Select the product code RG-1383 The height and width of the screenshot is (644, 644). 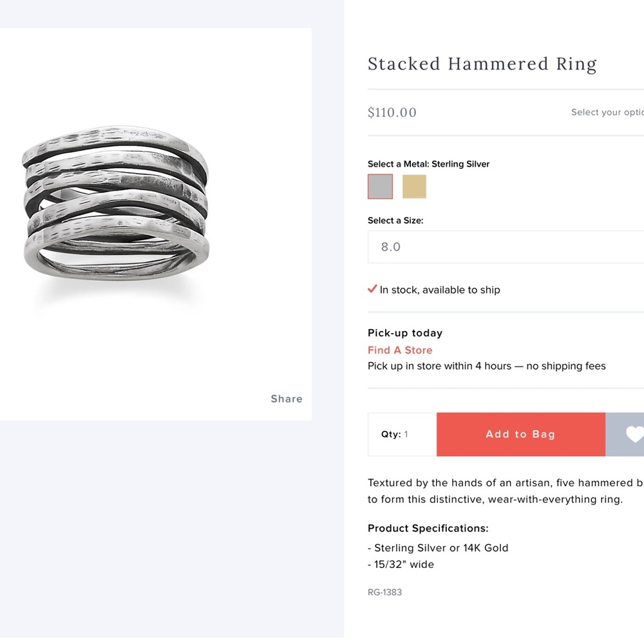tap(384, 592)
